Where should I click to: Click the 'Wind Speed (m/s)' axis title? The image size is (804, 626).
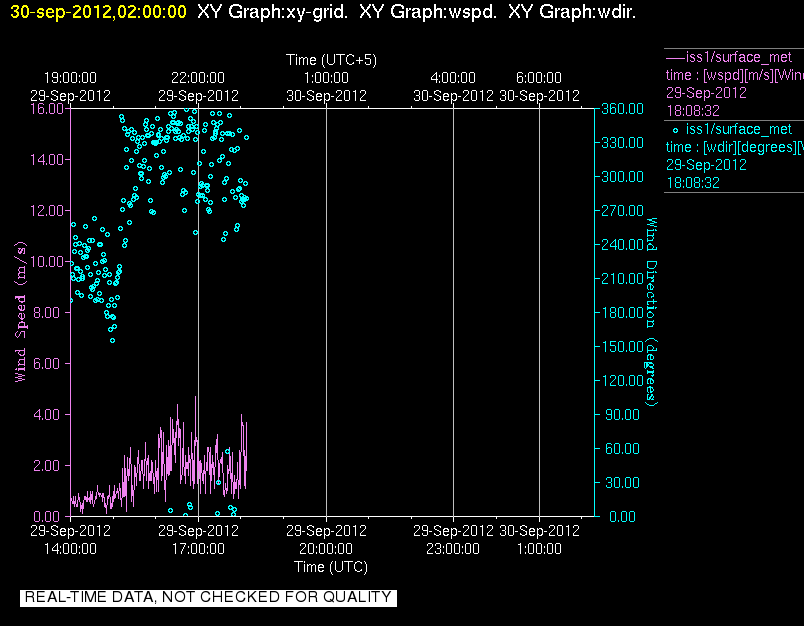point(20,312)
